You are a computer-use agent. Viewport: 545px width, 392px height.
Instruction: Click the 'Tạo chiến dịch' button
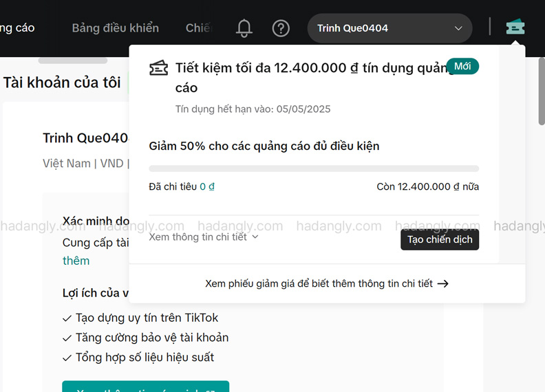(x=439, y=239)
